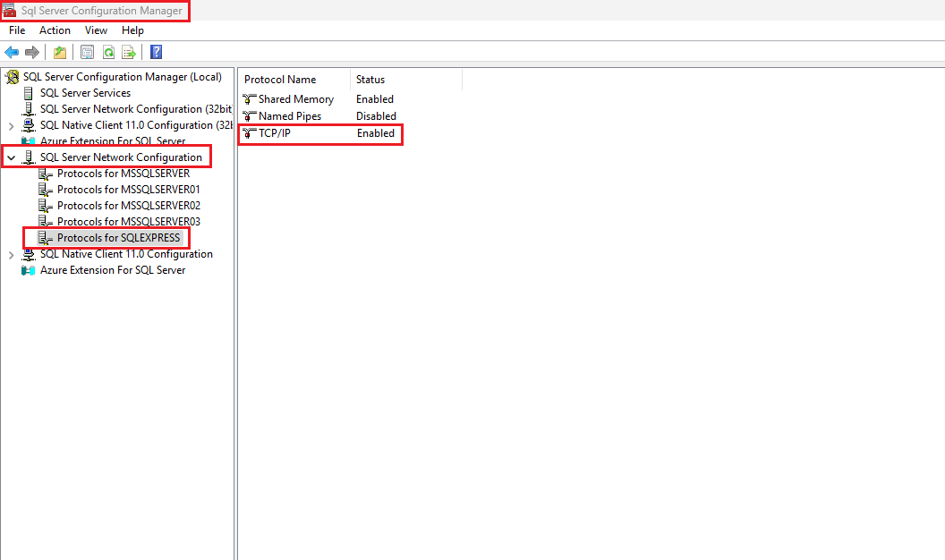The height and width of the screenshot is (560, 945).
Task: Select the Shared Memory protocol name
Action: (x=296, y=98)
